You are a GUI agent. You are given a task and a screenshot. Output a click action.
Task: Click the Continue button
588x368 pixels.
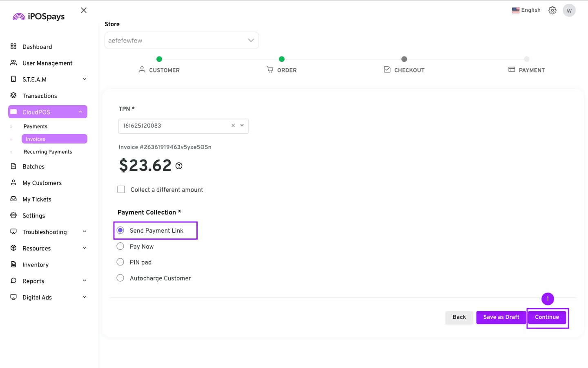[547, 317]
